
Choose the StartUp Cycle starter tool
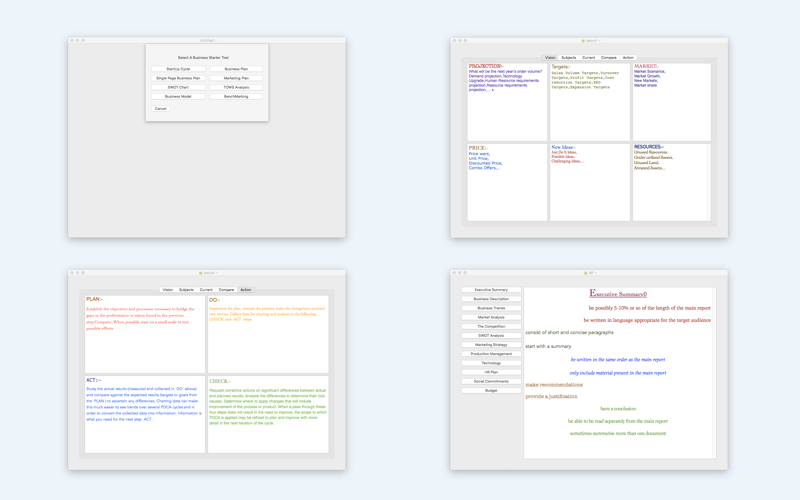pos(178,69)
